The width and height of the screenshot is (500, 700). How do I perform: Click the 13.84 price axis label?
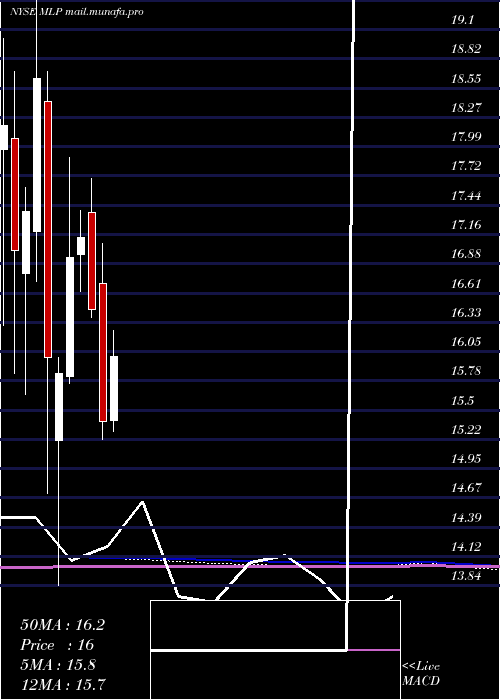point(467,576)
